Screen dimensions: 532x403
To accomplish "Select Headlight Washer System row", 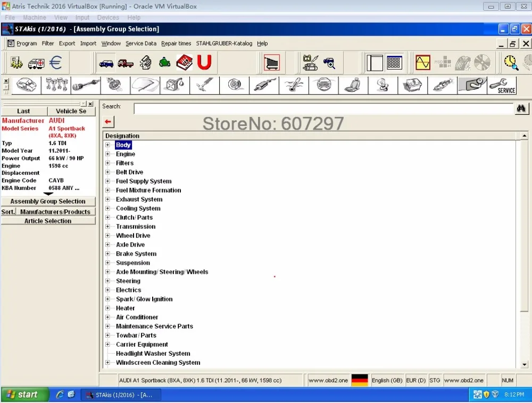I will click(x=153, y=354).
